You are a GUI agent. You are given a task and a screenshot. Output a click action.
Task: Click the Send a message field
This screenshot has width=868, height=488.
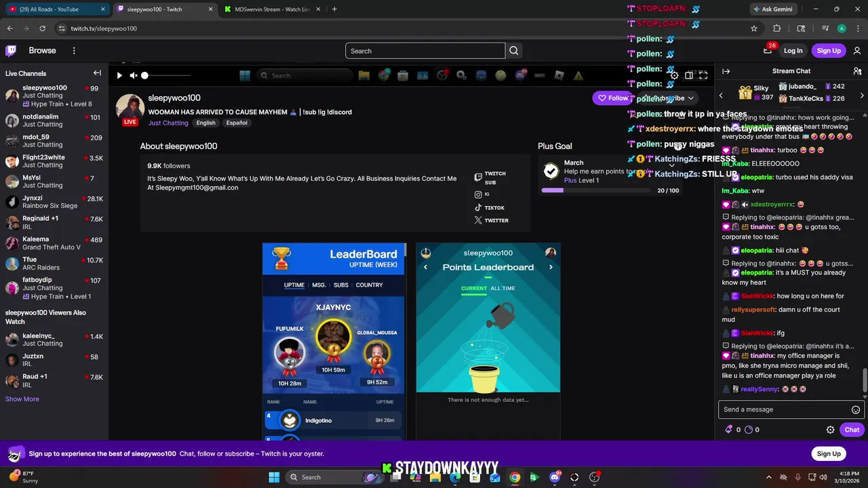coord(785,409)
